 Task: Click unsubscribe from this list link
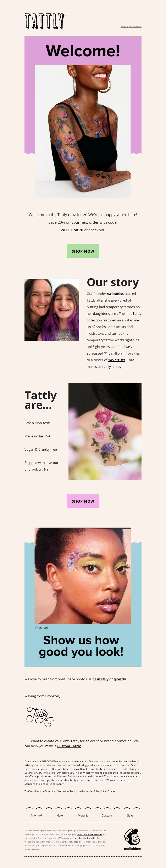click(x=87, y=838)
